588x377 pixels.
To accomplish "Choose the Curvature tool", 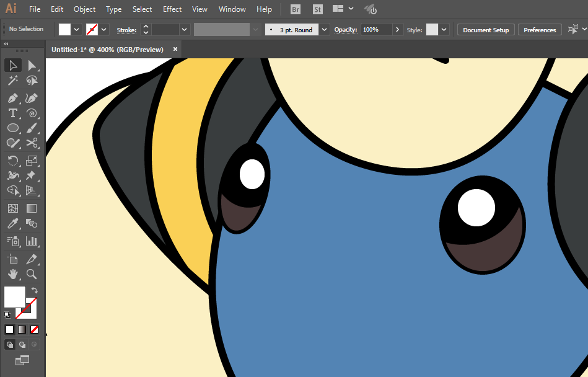I will [x=32, y=99].
